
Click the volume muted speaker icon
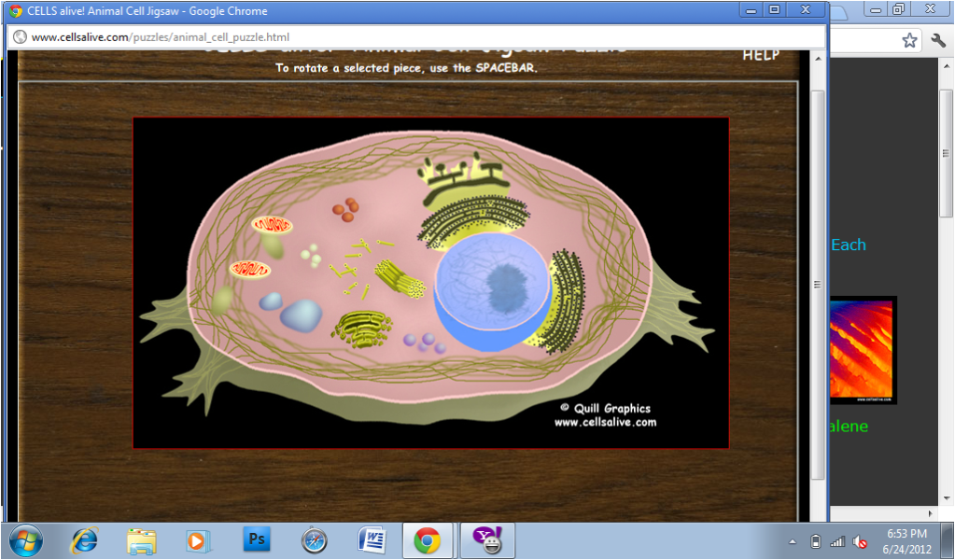(x=860, y=541)
